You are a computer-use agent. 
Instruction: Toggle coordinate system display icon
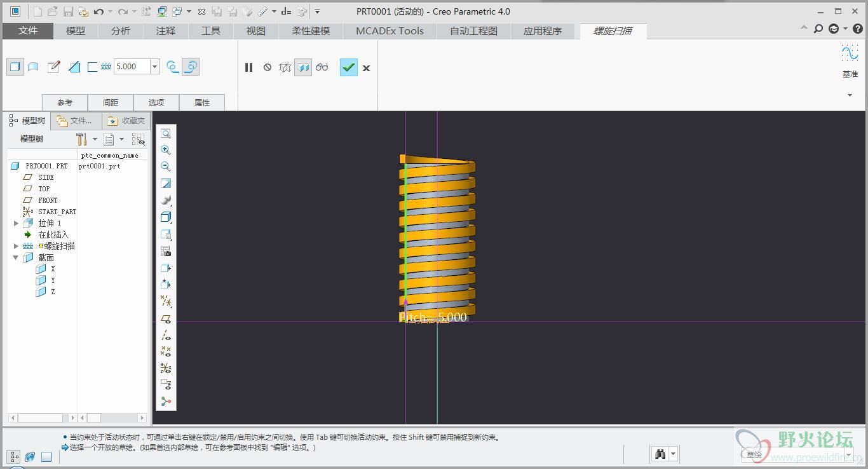point(166,368)
